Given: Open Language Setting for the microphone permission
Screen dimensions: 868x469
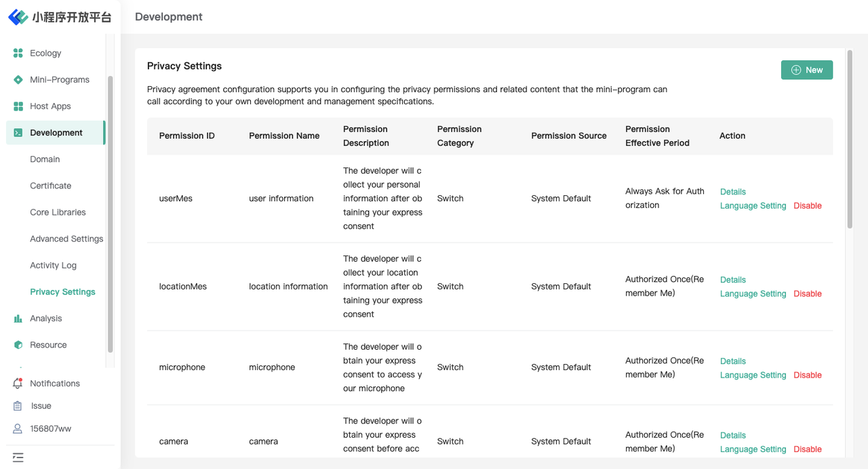Looking at the screenshot, I should pyautogui.click(x=753, y=375).
